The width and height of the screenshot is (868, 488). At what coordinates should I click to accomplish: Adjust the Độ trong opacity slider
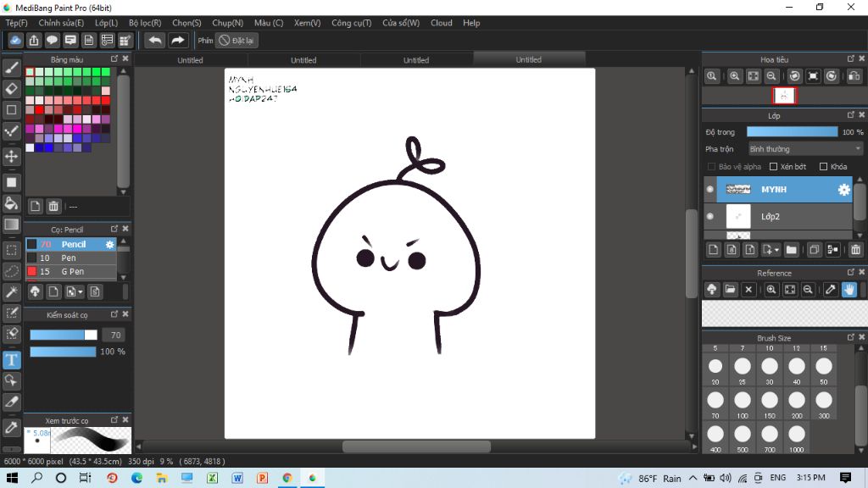(793, 131)
